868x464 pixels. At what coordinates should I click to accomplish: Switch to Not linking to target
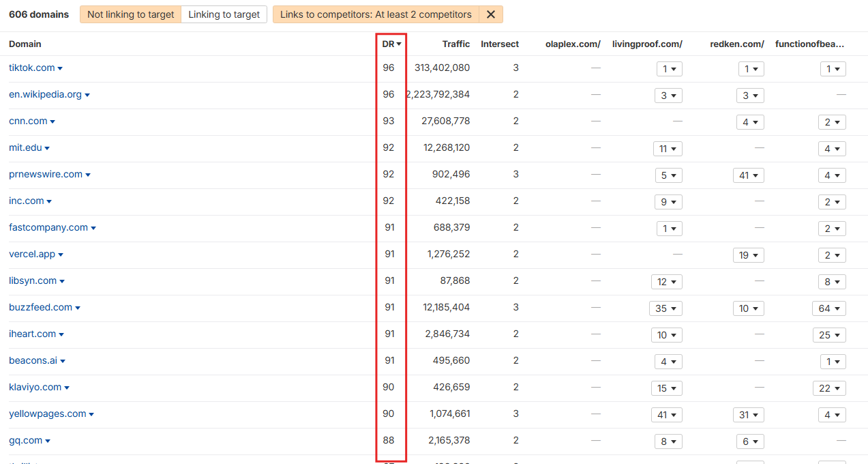point(130,14)
